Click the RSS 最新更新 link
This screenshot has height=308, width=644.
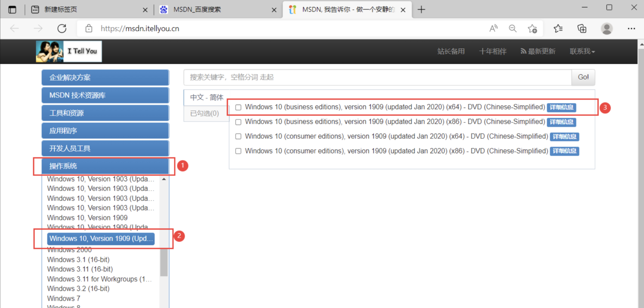coord(538,51)
